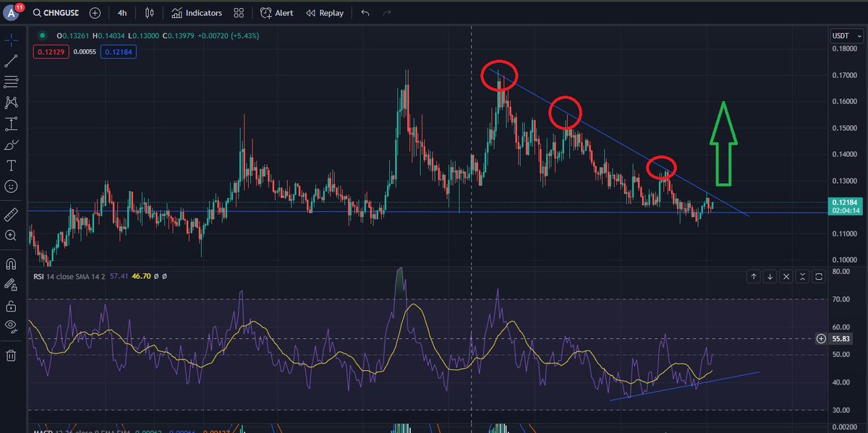Image resolution: width=868 pixels, height=433 pixels.
Task: Select the trend line drawing tool
Action: point(11,61)
